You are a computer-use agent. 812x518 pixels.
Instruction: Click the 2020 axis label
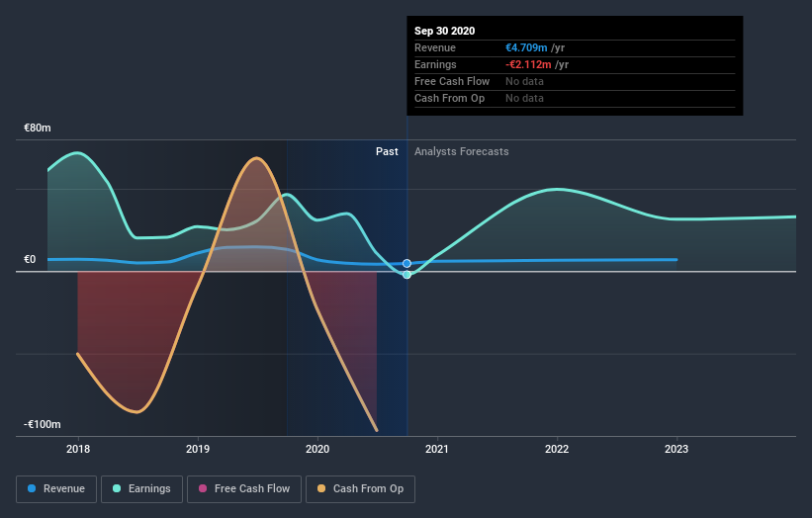317,449
